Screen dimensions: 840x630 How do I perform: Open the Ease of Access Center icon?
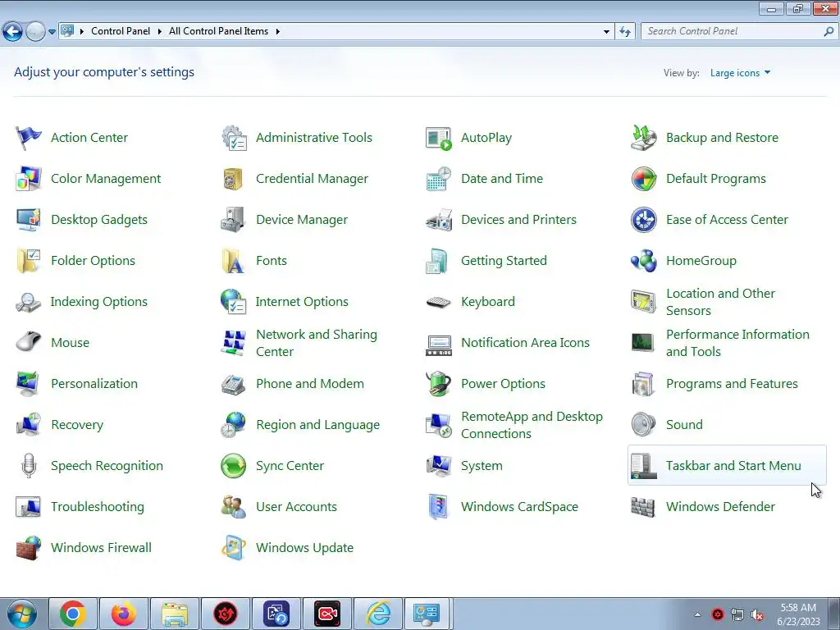pos(643,220)
